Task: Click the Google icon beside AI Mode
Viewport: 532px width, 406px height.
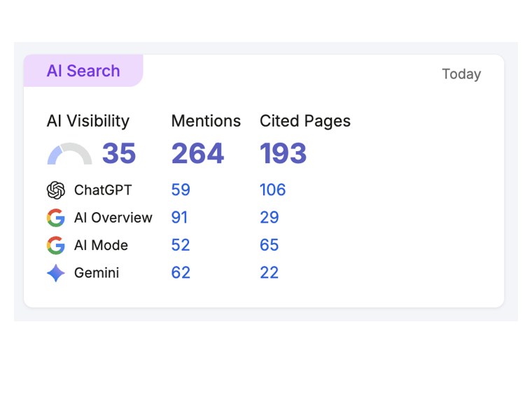Action: pyautogui.click(x=55, y=245)
